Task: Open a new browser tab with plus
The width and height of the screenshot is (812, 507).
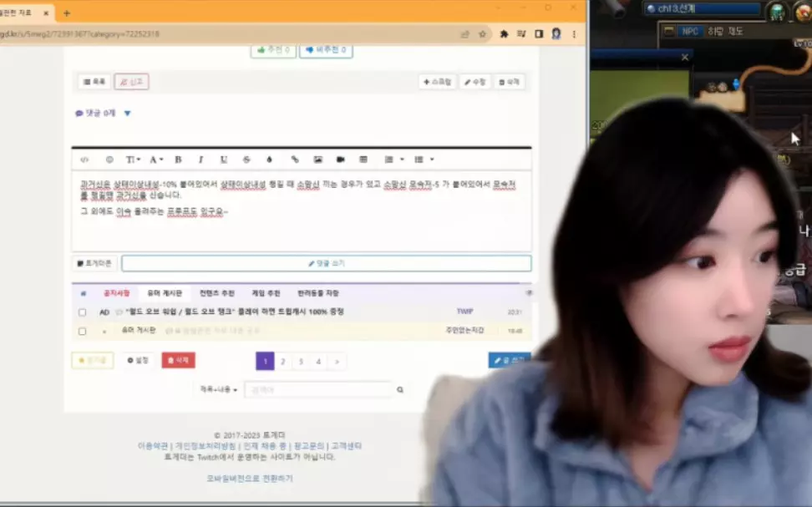Action: coord(66,13)
